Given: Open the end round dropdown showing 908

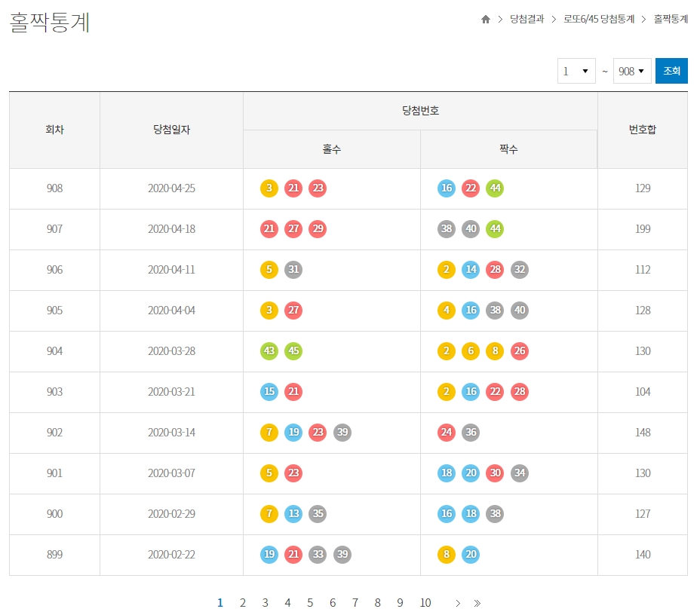Looking at the screenshot, I should coord(632,71).
